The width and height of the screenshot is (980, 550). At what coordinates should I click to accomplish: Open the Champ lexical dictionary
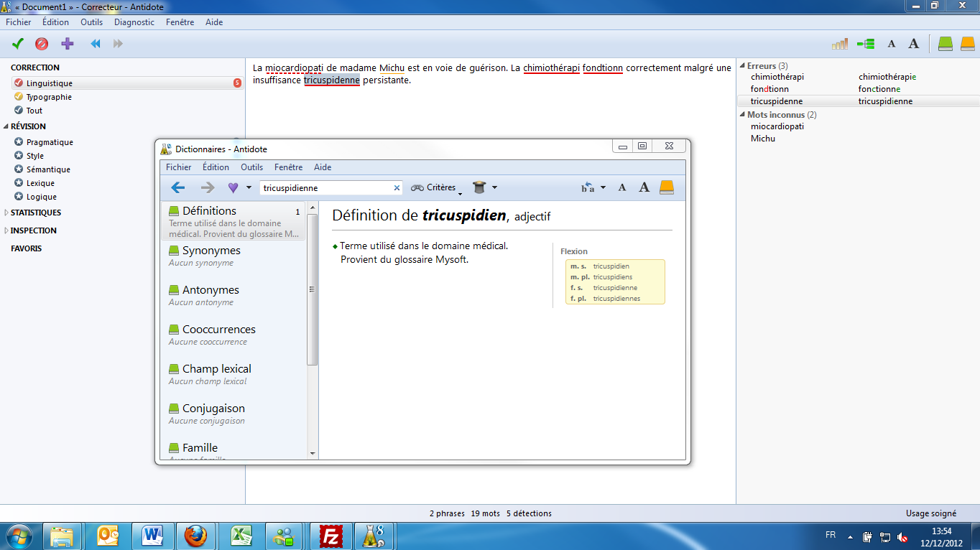coord(234,375)
